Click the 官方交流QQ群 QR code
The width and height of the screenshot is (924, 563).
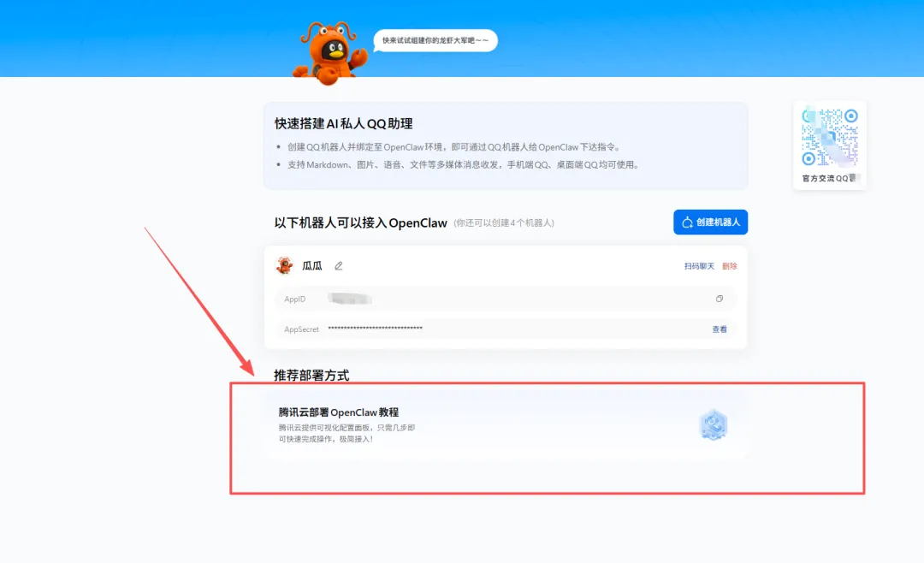pos(830,138)
